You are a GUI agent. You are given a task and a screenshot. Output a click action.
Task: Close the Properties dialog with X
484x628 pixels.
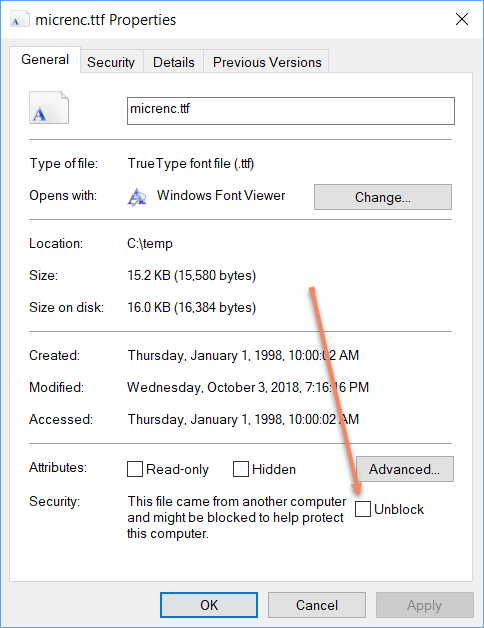(x=462, y=19)
